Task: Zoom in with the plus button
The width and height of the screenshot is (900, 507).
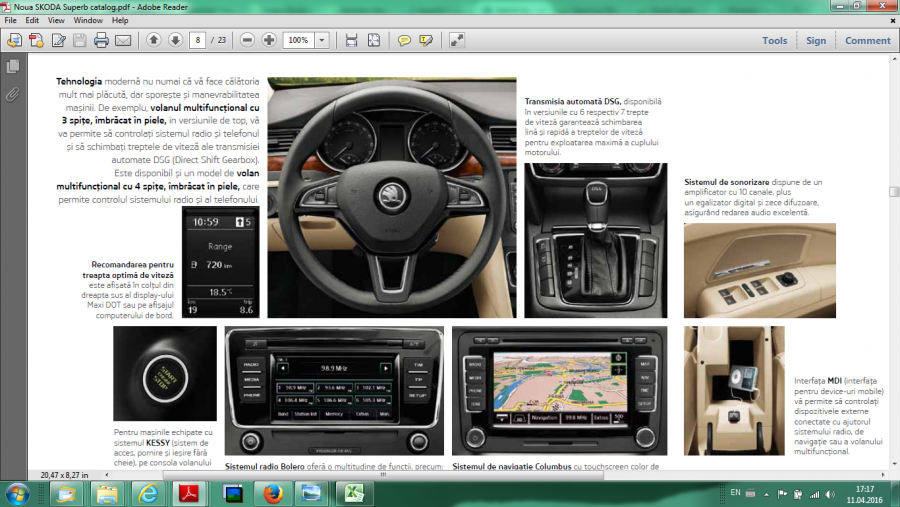Action: 269,41
